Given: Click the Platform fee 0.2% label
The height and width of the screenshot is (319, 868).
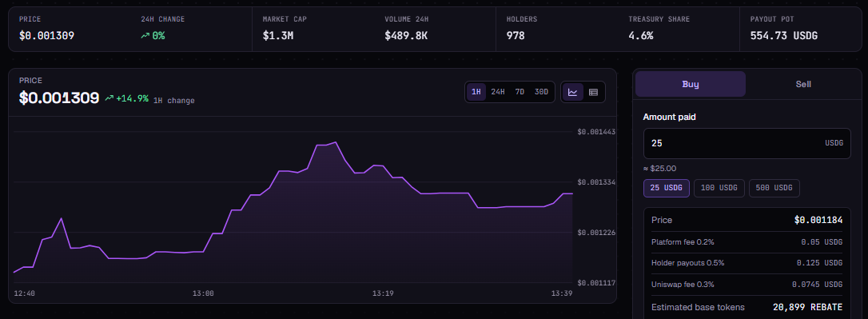Looking at the screenshot, I should pyautogui.click(x=683, y=242).
